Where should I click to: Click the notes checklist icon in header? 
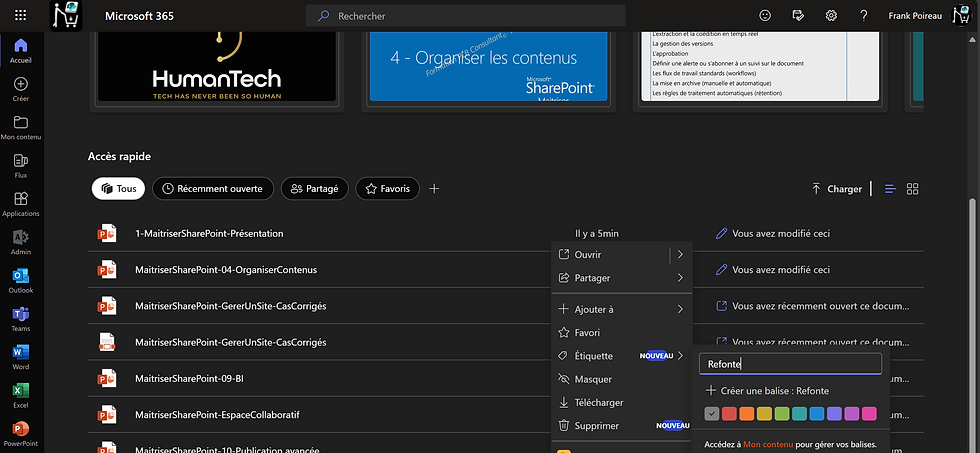point(798,16)
